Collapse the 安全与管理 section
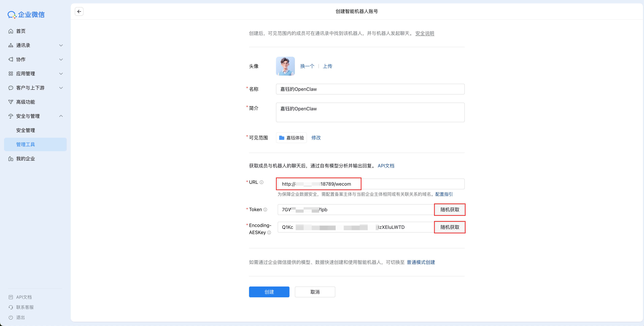 coord(61,116)
